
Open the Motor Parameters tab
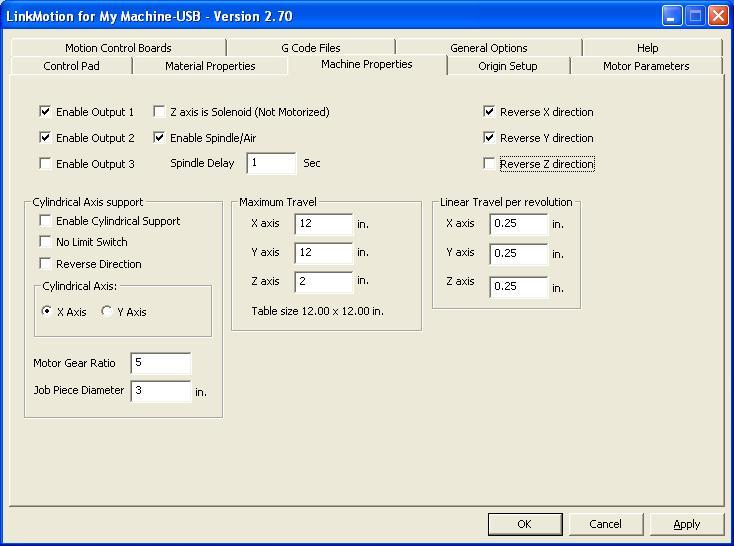pos(645,66)
